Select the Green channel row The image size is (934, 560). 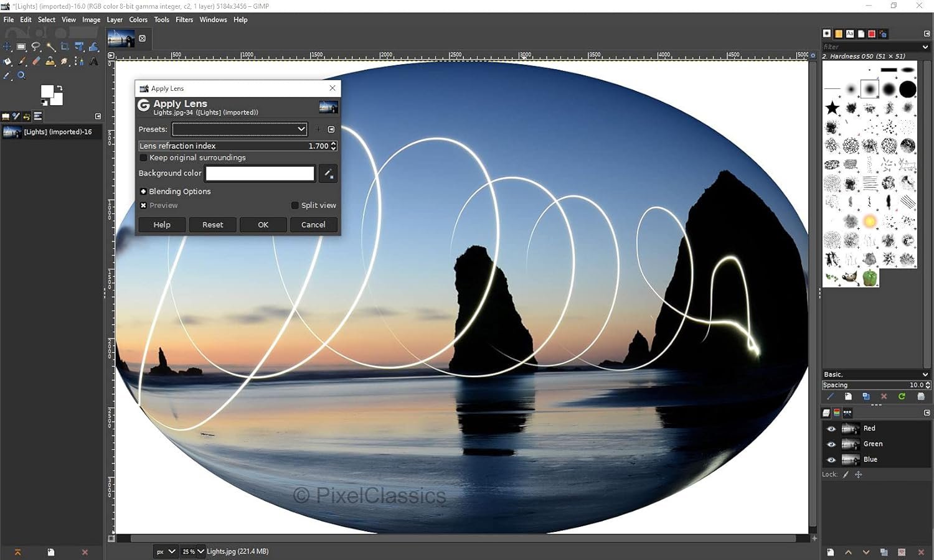877,444
